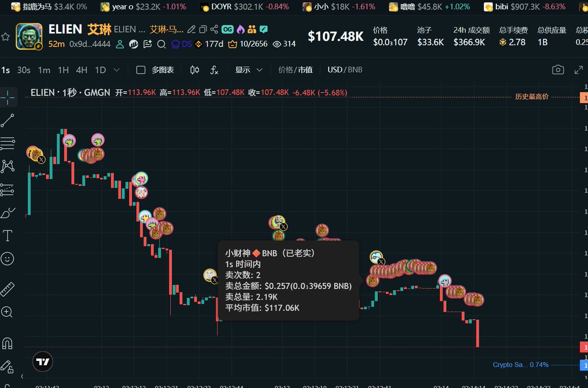This screenshot has width=588, height=388.
Task: Click the message sparkle icon
Action: 147,44
